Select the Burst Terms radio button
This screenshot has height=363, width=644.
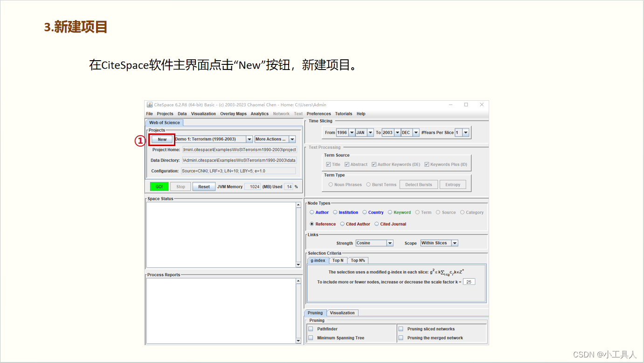coord(368,185)
